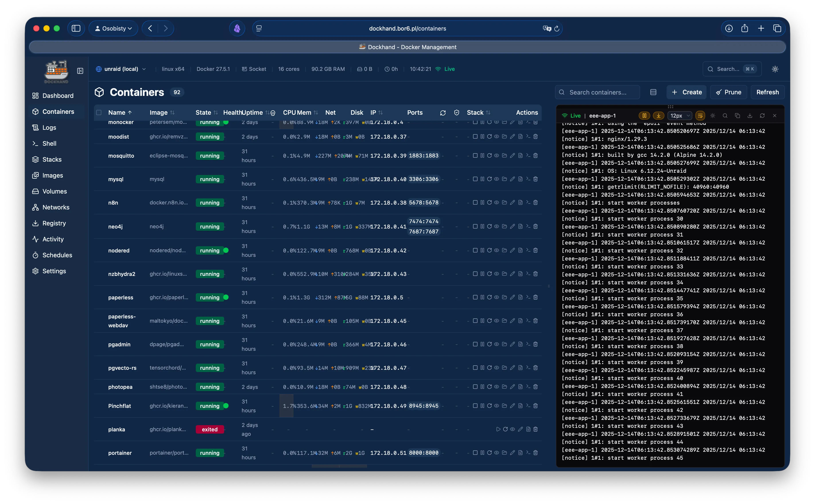The height and width of the screenshot is (504, 815).
Task: Toggle word wrap in log viewer
Action: pyautogui.click(x=700, y=116)
